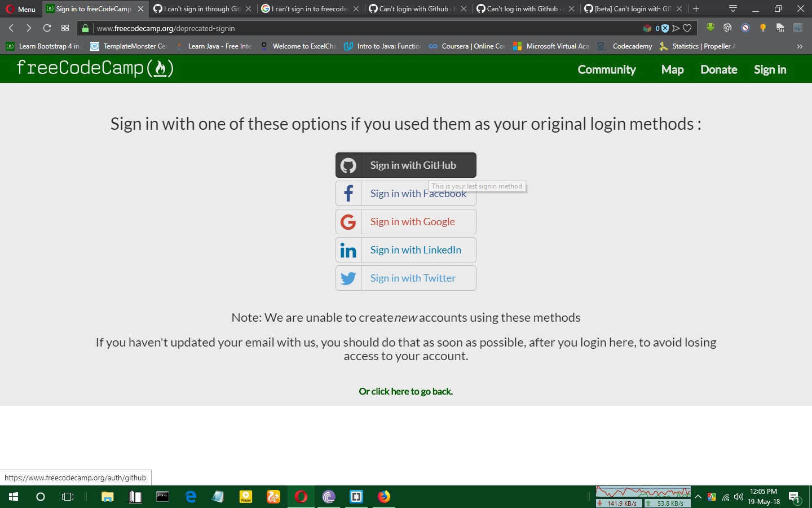
Task: Show hidden icons in the system tray
Action: [x=698, y=497]
